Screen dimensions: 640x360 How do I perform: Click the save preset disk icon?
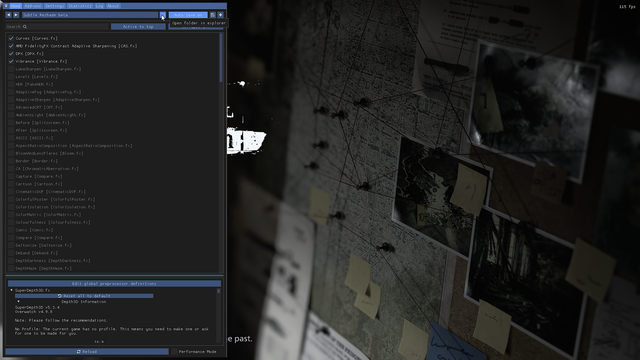[213, 15]
